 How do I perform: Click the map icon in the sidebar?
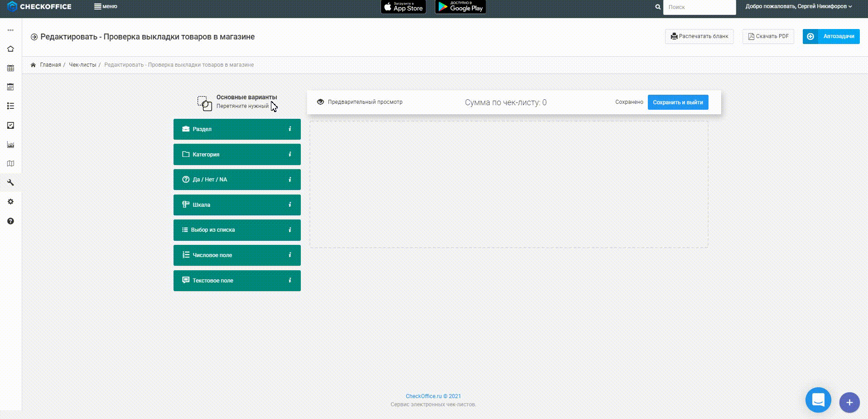(x=10, y=164)
